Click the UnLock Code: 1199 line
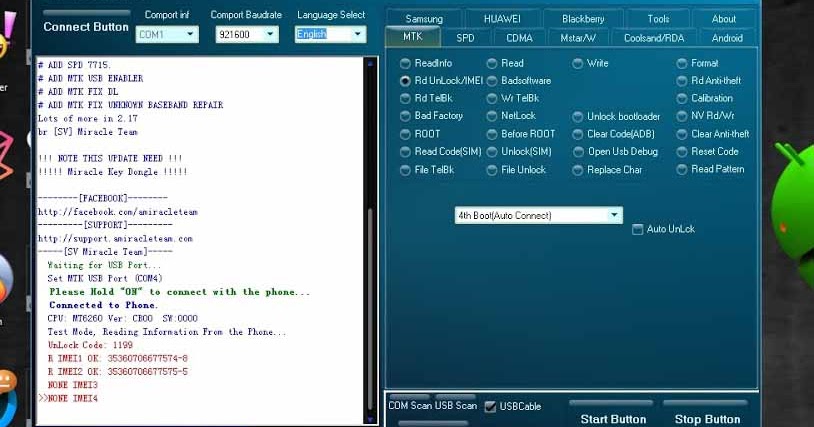 point(90,345)
